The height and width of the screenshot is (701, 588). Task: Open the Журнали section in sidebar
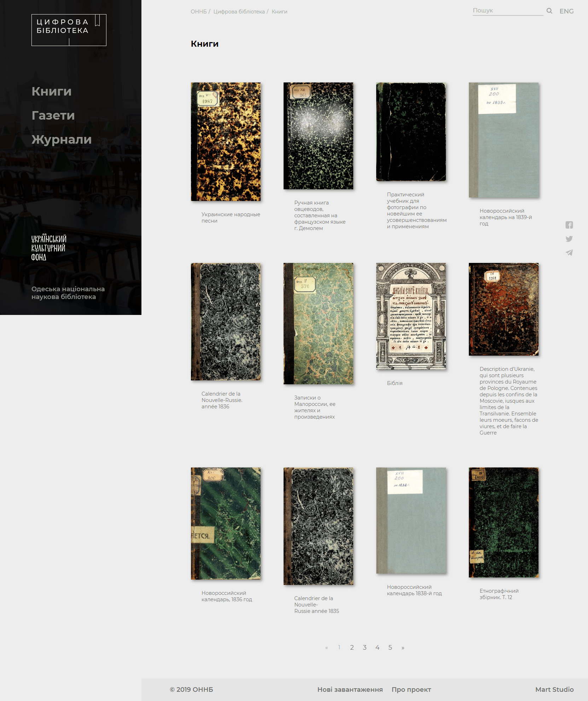pyautogui.click(x=62, y=139)
